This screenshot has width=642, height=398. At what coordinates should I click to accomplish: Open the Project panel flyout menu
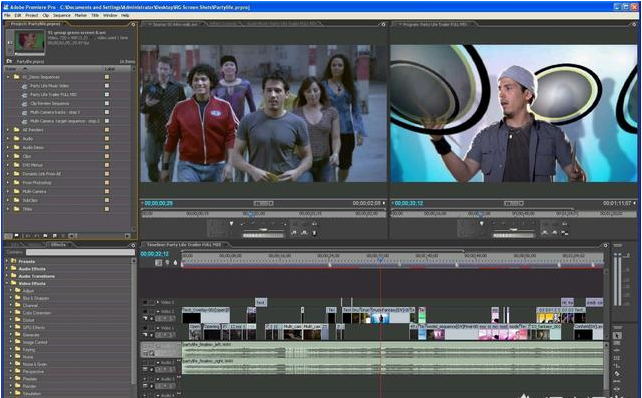tap(133, 25)
